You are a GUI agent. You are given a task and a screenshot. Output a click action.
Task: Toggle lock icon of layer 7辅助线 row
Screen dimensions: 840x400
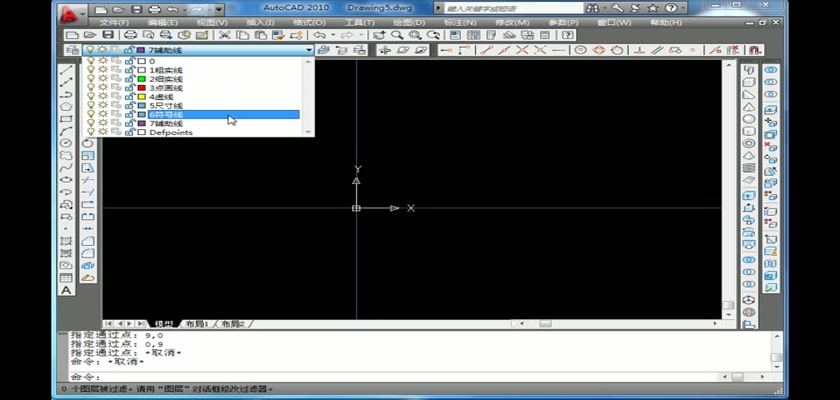[x=129, y=123]
